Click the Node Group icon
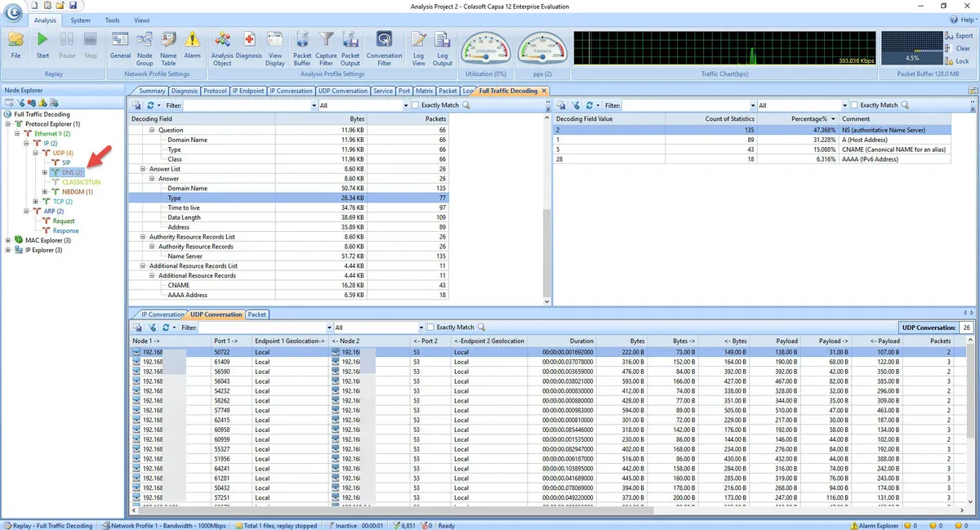 145,44
